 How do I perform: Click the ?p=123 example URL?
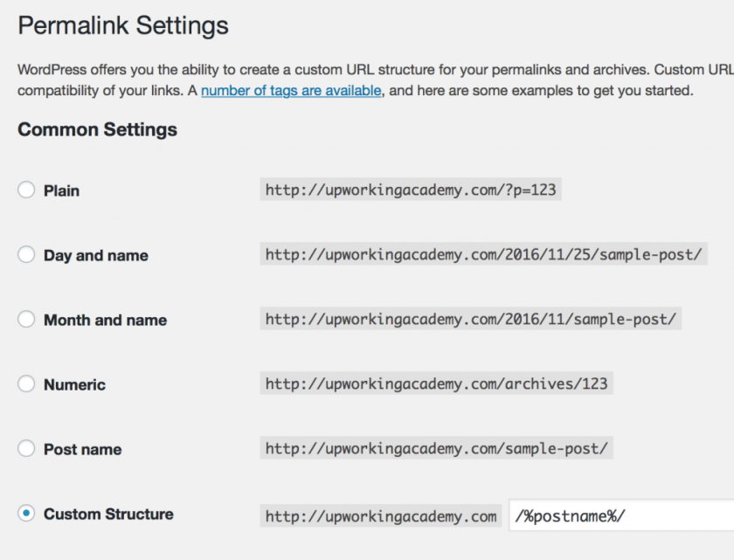point(411,190)
